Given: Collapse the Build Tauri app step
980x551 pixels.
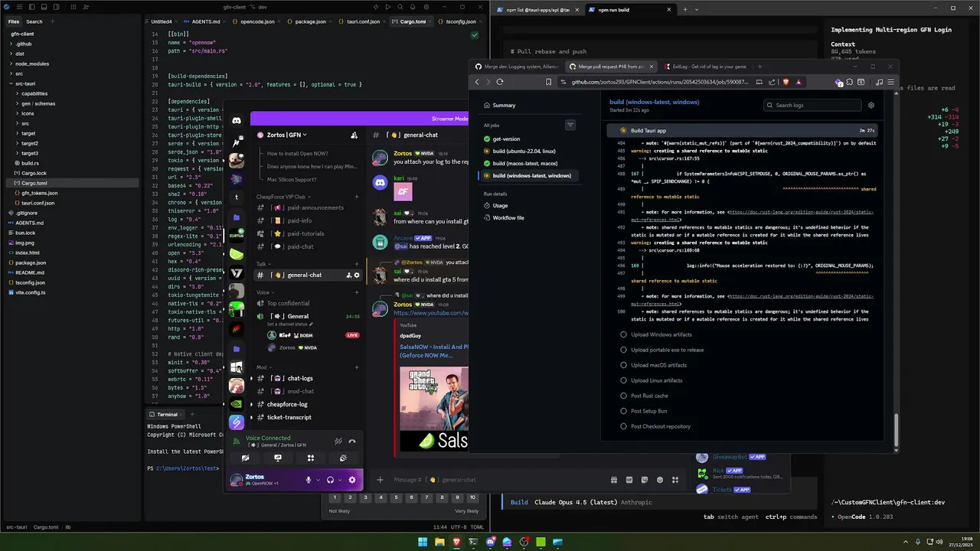Looking at the screenshot, I should [x=743, y=131].
